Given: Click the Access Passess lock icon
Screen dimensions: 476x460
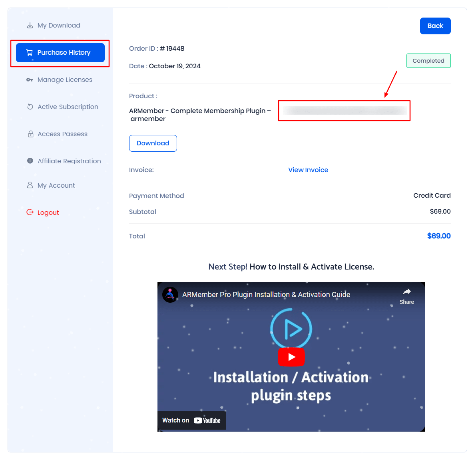Looking at the screenshot, I should (31, 134).
